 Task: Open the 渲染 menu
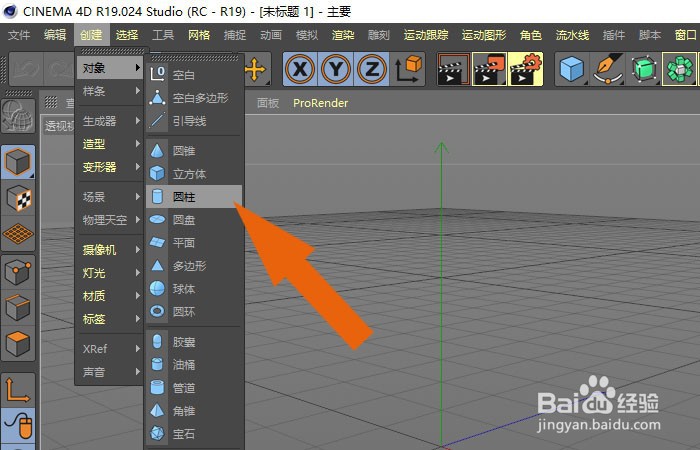point(343,35)
